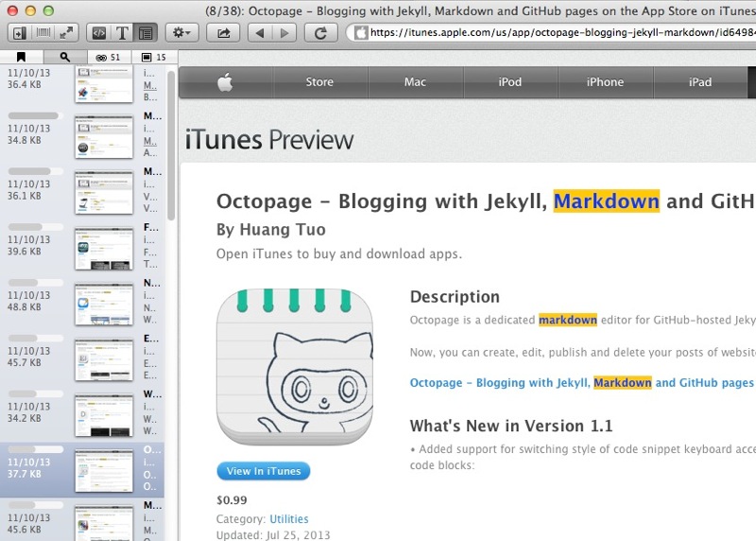This screenshot has width=756, height=541.
Task: Select the 45.7 KB page thumbnail
Action: pyautogui.click(x=104, y=359)
